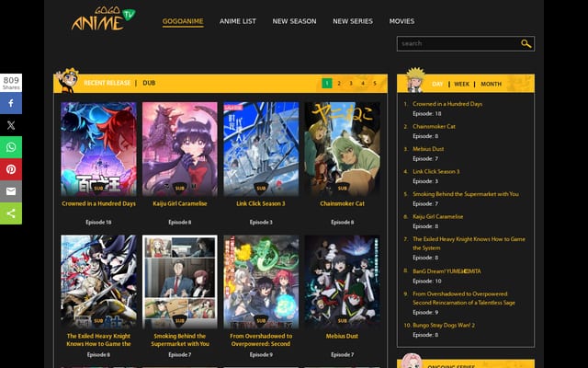
Task: Open the ANIME LIST menu
Action: (x=238, y=21)
